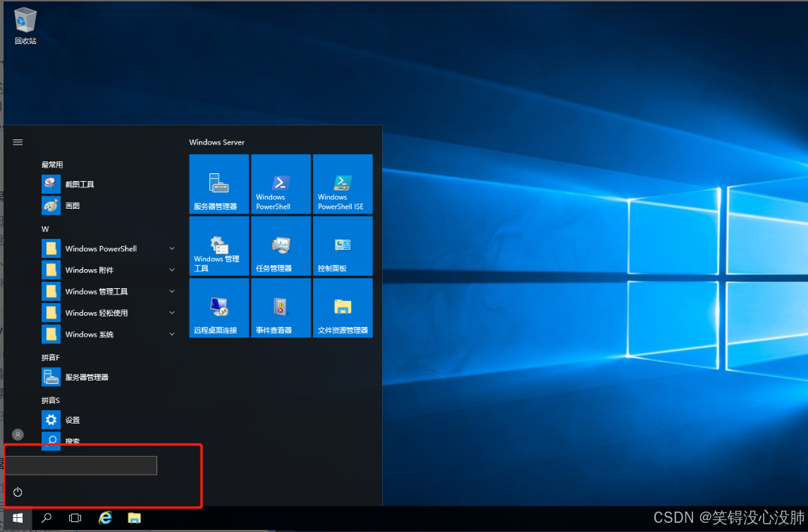
Task: Open the Recycle Bin desktop icon
Action: click(x=25, y=26)
